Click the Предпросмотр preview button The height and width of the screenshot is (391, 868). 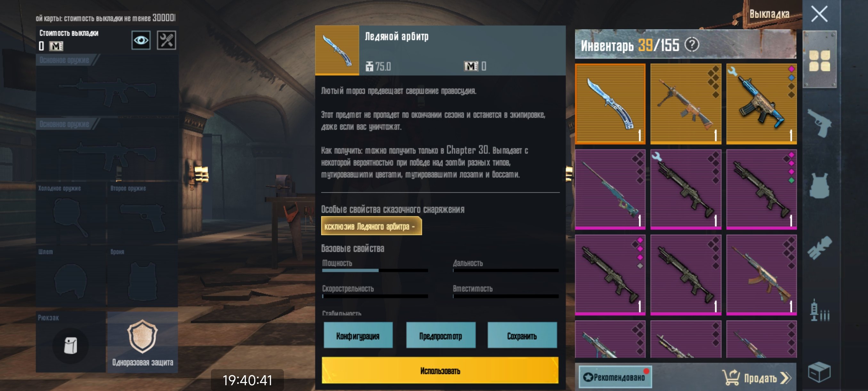[x=440, y=336]
